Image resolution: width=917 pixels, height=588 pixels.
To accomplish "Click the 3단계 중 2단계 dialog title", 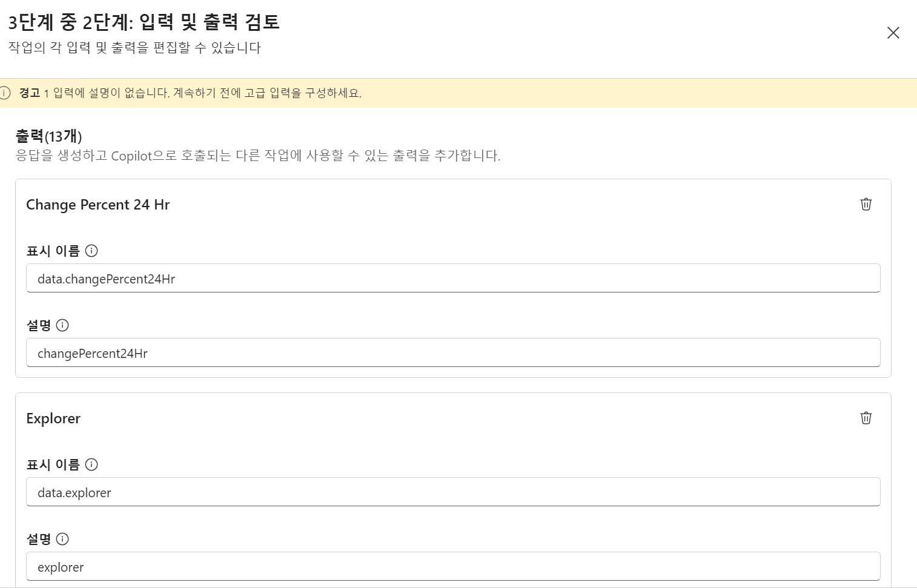I will pos(144,22).
